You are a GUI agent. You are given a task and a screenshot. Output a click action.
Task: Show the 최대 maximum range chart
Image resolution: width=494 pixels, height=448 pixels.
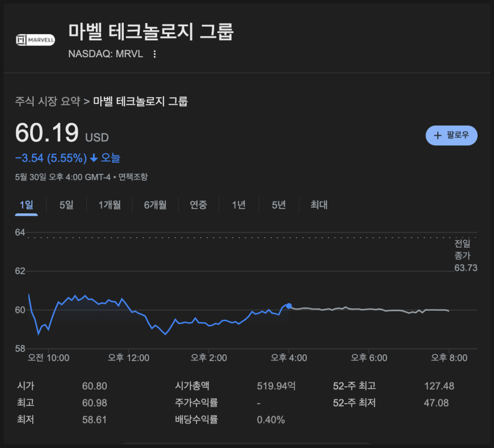pyautogui.click(x=319, y=205)
